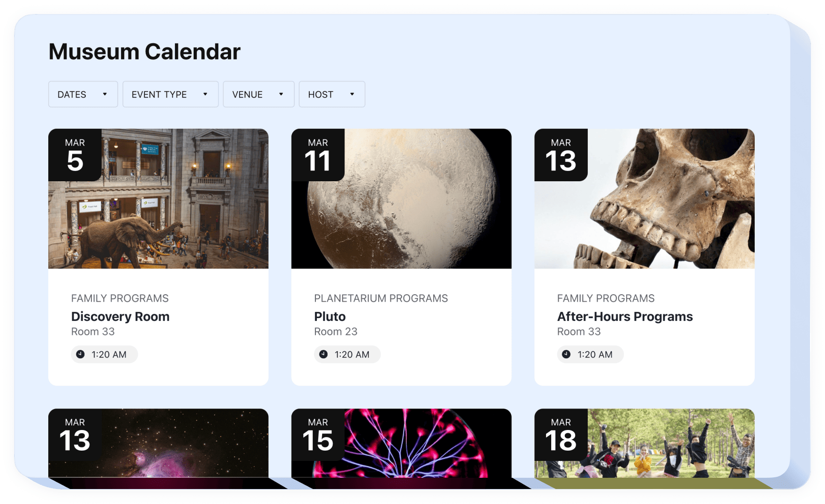Click the MAR 13 badge on the skull image
The image size is (825, 504).
tap(561, 155)
